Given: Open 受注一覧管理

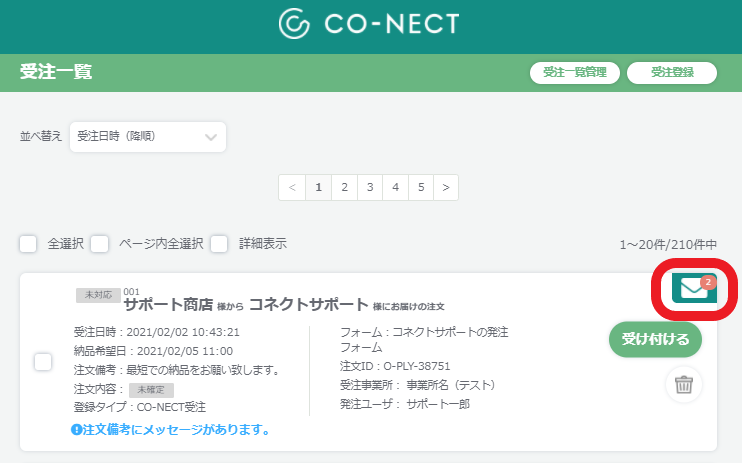Looking at the screenshot, I should tap(574, 73).
